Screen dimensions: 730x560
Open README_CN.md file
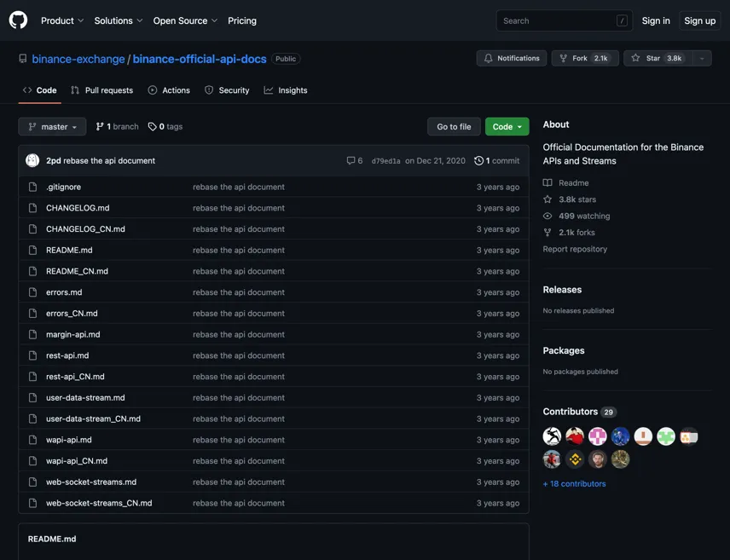click(x=77, y=271)
